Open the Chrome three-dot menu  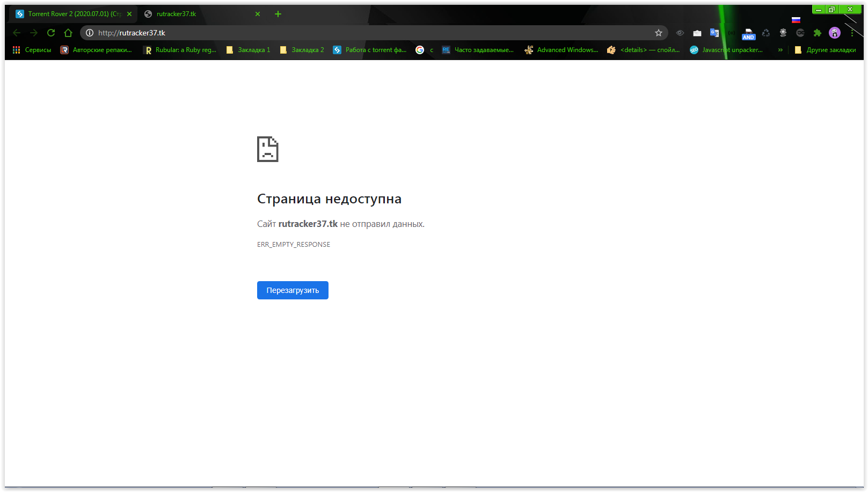click(x=852, y=33)
